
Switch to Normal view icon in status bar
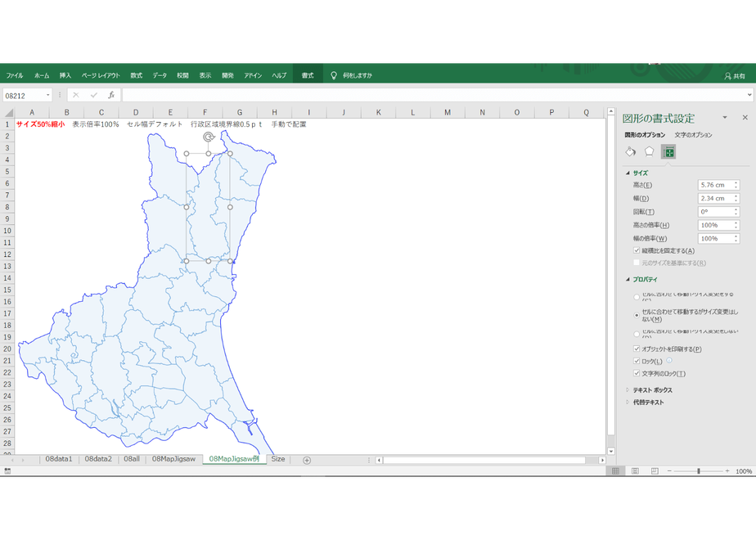click(x=616, y=471)
